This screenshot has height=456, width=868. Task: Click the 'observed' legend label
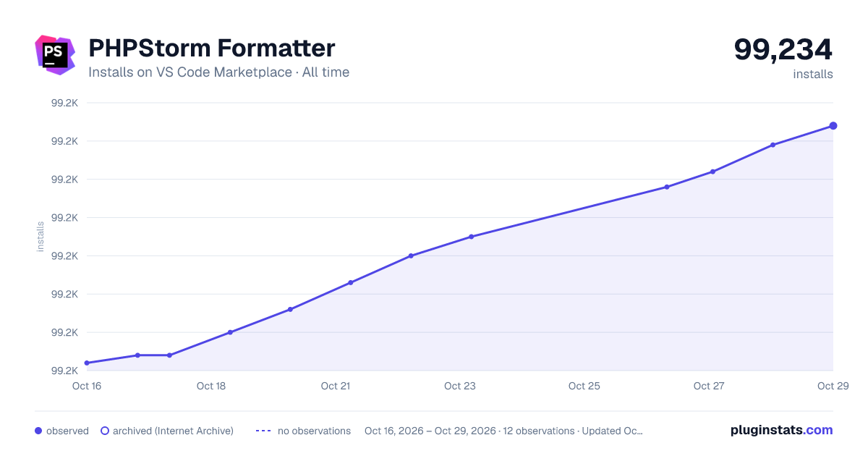(67, 431)
